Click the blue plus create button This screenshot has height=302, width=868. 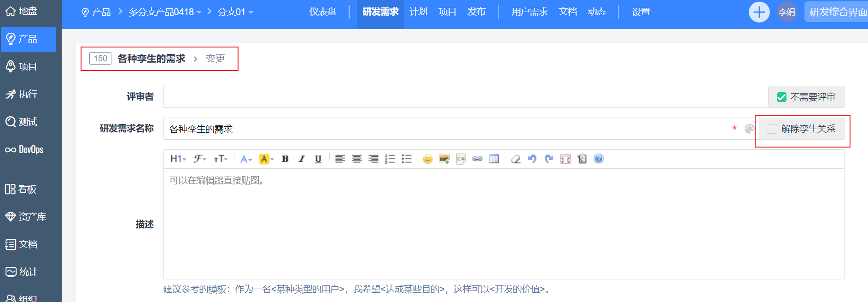point(759,12)
